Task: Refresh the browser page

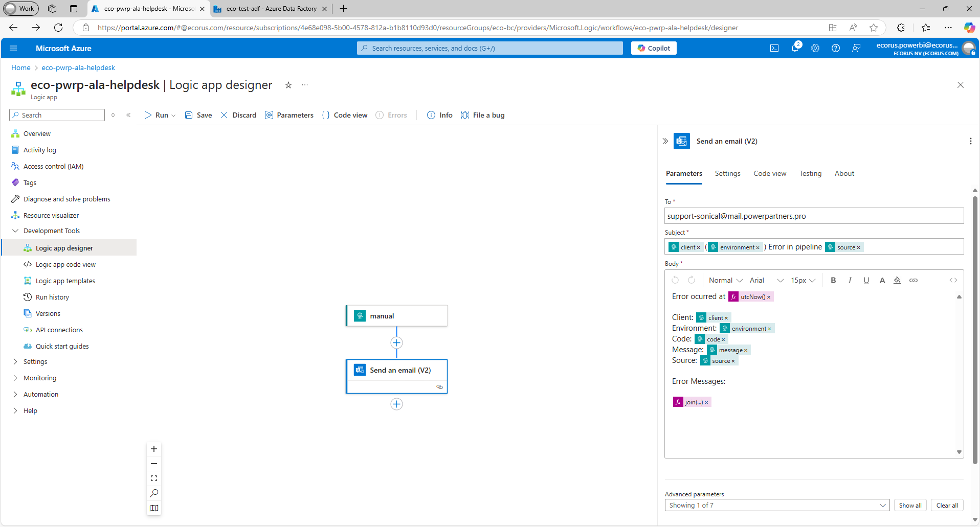Action: click(x=58, y=28)
